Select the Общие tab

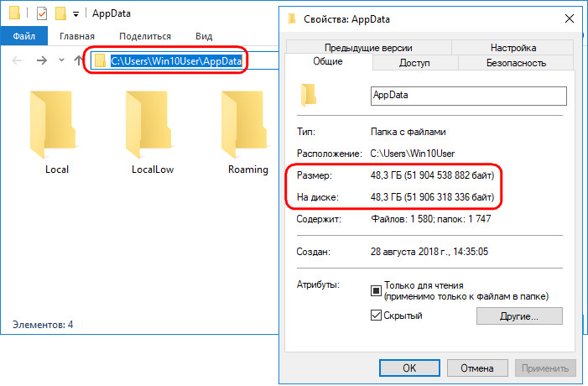tap(328, 61)
